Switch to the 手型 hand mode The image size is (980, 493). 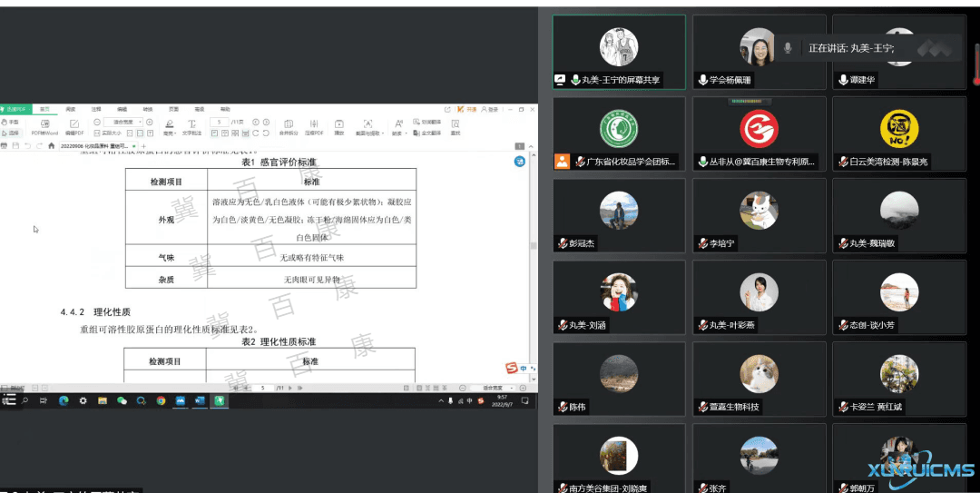point(10,122)
